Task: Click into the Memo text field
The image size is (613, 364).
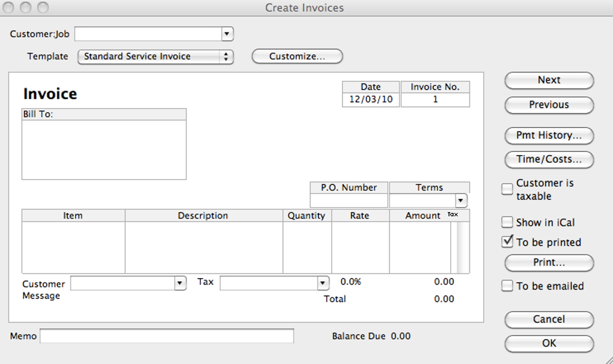Action: tap(166, 336)
